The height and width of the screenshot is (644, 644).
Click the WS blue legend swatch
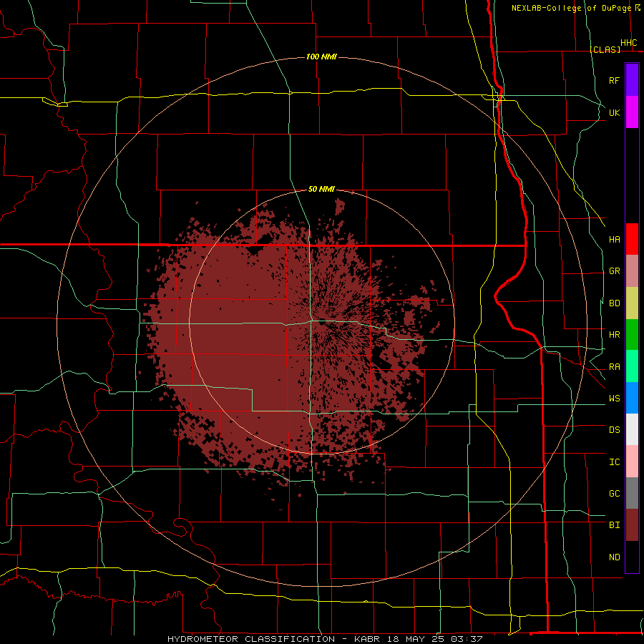(632, 398)
